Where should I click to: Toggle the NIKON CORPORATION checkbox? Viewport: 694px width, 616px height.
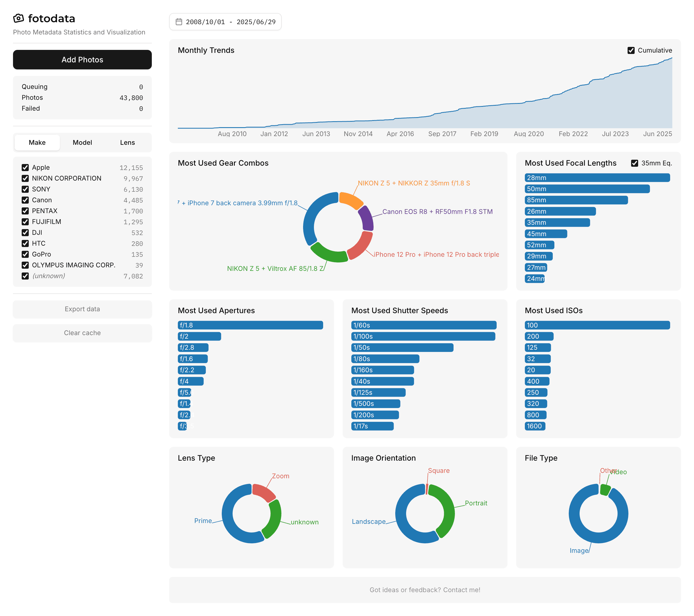25,178
